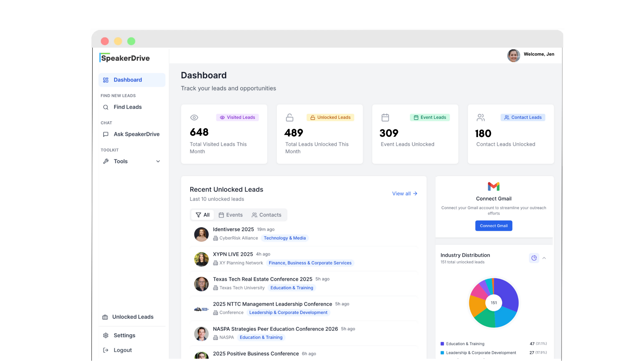Follow the View all link
The height and width of the screenshot is (362, 644).
click(405, 194)
